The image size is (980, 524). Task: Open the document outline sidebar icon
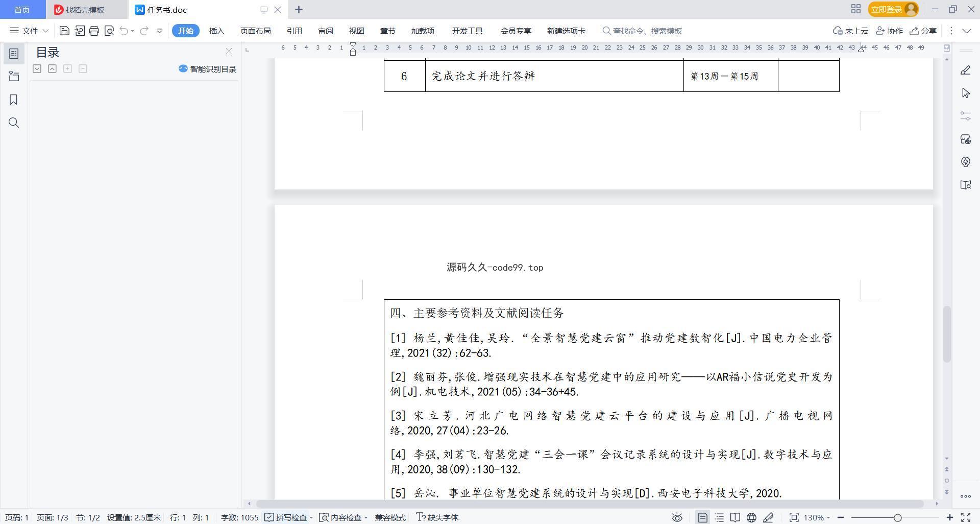pos(14,54)
